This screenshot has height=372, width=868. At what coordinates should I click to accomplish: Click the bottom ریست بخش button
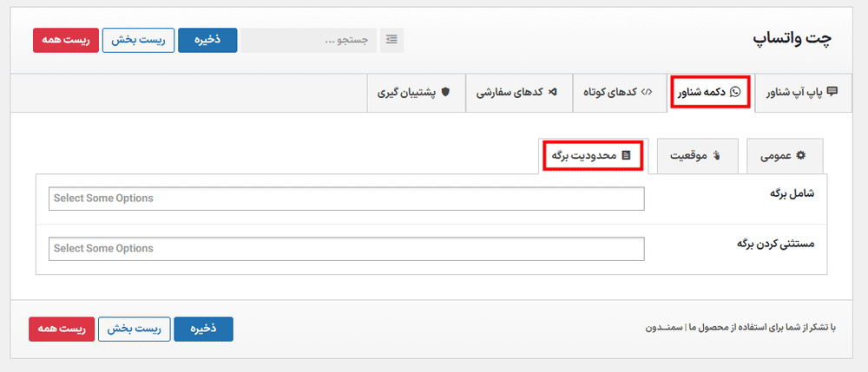pos(134,330)
